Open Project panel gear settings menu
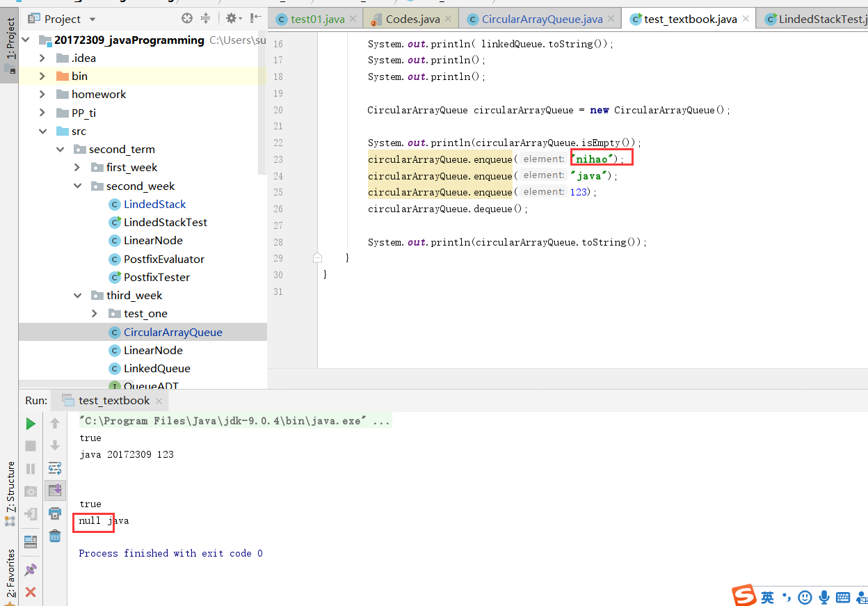868x606 pixels. (x=233, y=19)
